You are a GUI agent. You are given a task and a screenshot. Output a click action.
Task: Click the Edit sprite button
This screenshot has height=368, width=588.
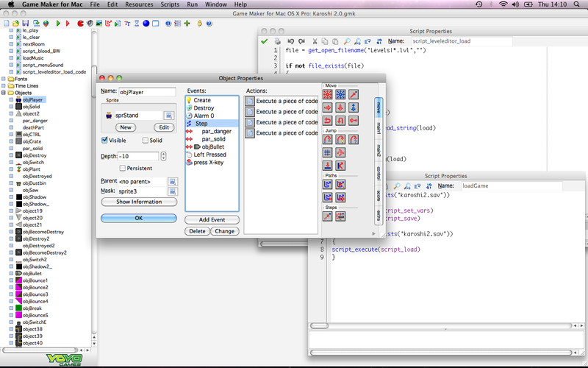164,127
